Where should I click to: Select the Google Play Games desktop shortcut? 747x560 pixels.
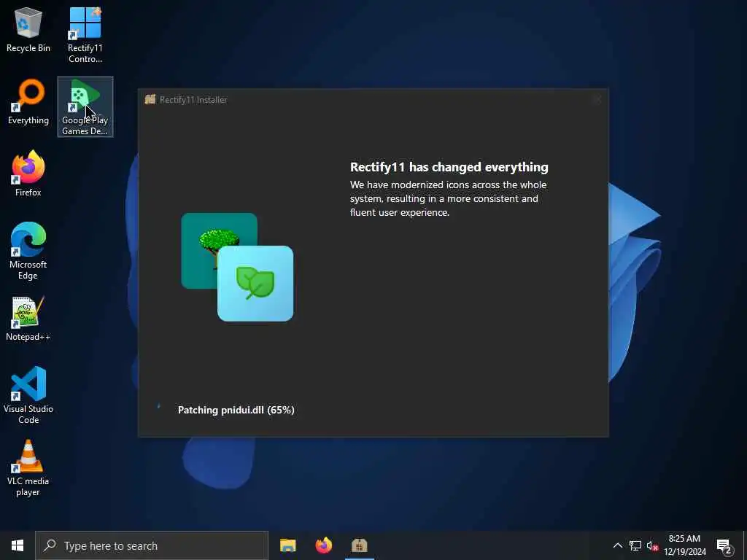pos(85,106)
